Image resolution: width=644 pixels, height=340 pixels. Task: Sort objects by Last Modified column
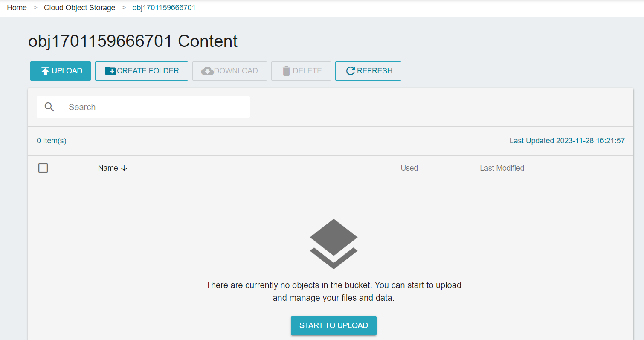[502, 168]
